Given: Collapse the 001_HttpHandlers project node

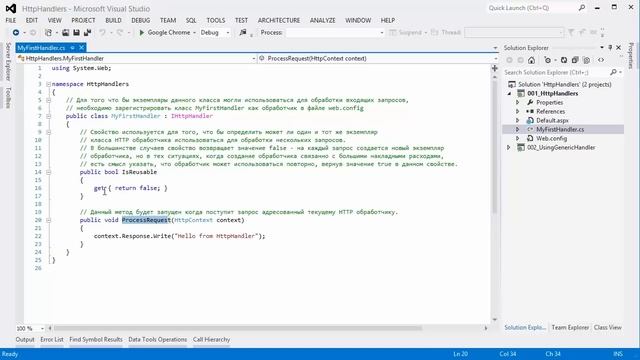Looking at the screenshot, I should pos(509,93).
